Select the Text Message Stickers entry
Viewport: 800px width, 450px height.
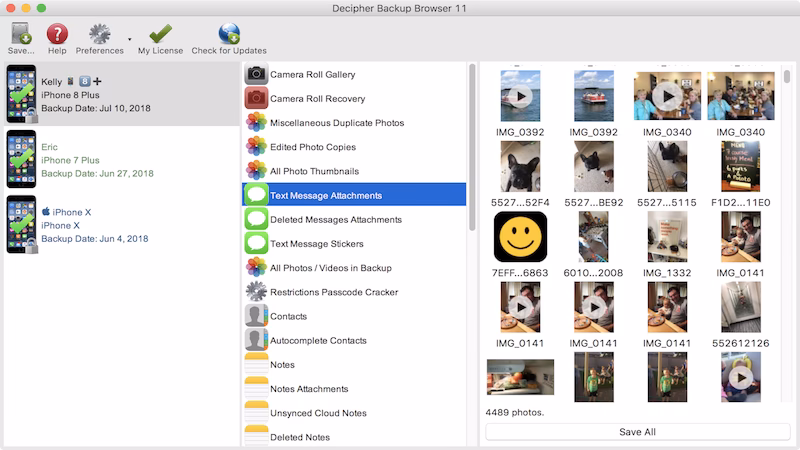click(x=354, y=243)
